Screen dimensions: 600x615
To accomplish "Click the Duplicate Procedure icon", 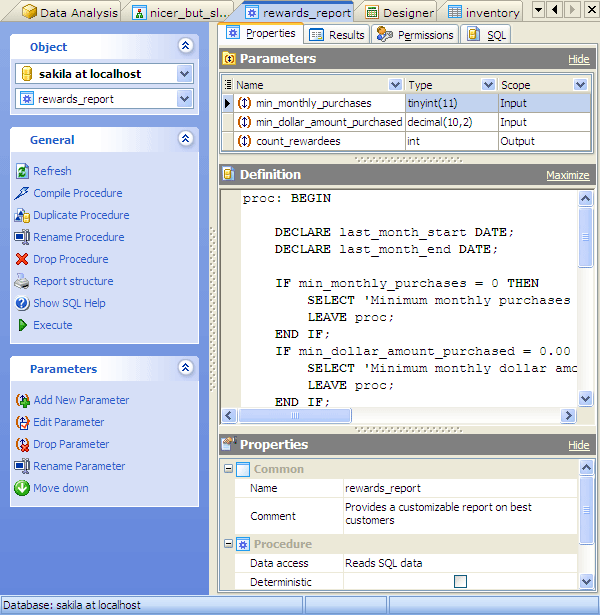I will coord(22,215).
